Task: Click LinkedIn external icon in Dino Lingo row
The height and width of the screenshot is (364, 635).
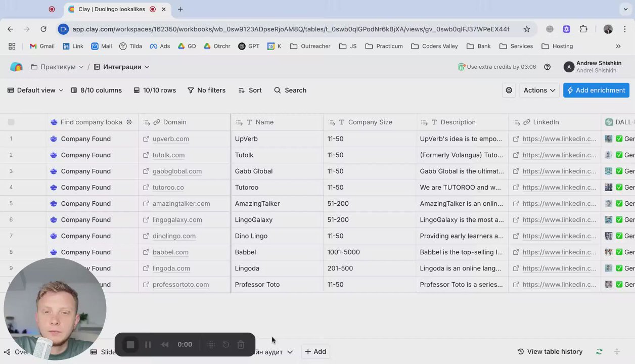Action: click(x=516, y=236)
